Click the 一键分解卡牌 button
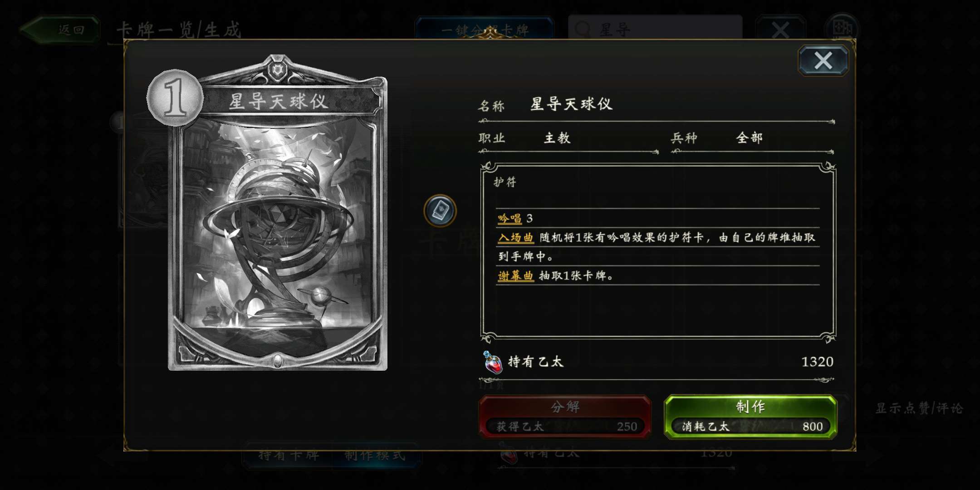Viewport: 980px width, 490px height. (485, 30)
